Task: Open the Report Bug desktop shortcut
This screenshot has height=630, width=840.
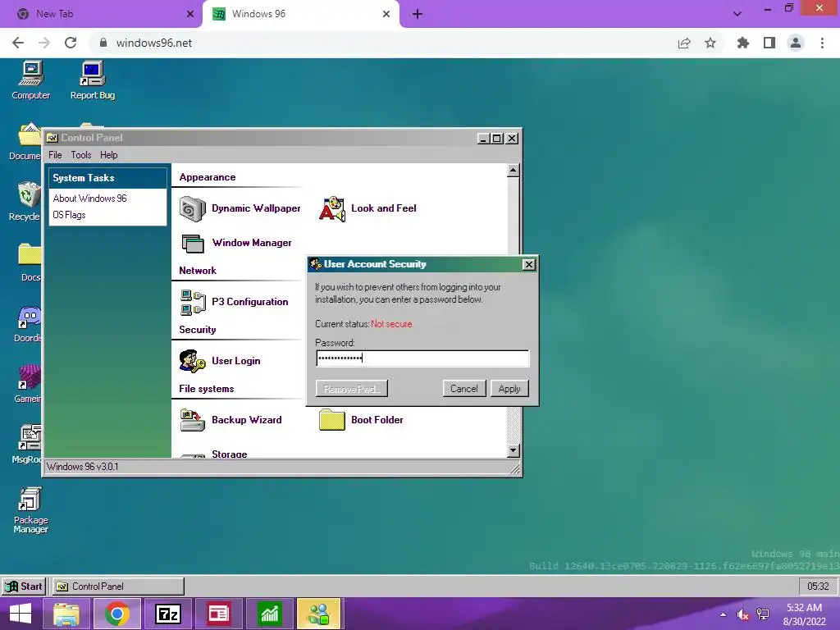Action: [x=93, y=80]
